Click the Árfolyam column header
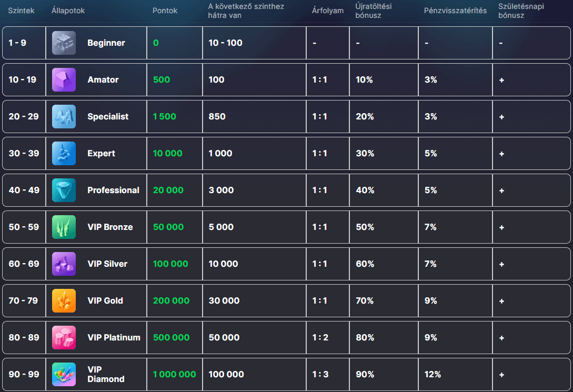573x392 pixels. [x=327, y=11]
